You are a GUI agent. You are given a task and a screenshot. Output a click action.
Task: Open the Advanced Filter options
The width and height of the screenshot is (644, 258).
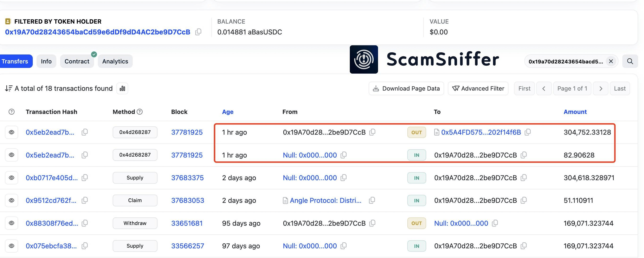click(478, 88)
